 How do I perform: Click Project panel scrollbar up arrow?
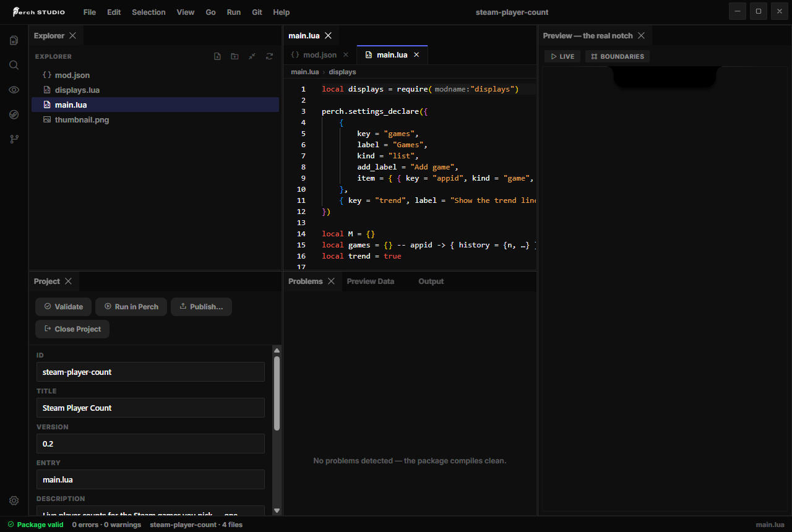277,351
